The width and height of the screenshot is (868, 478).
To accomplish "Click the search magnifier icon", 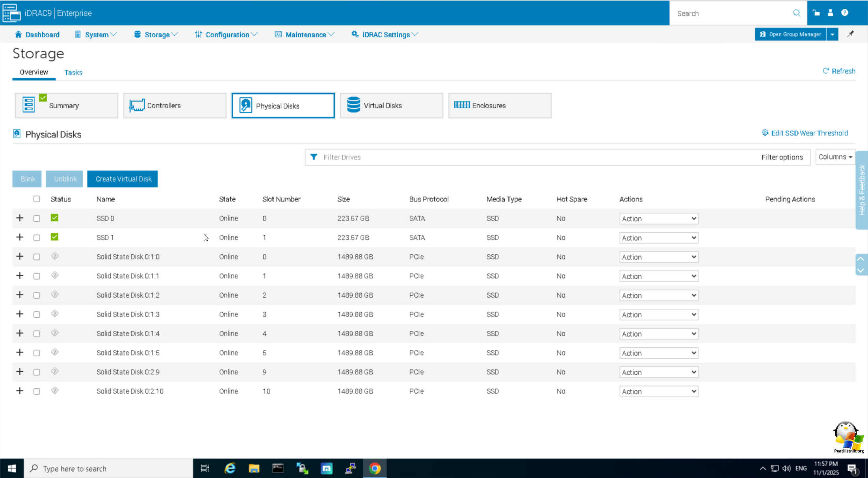I will click(796, 13).
